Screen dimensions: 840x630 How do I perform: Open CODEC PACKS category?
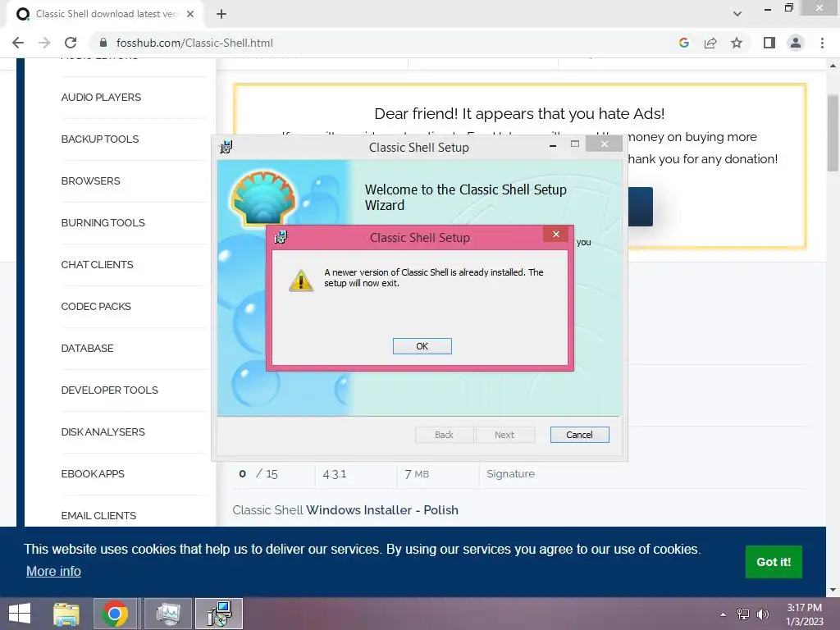point(96,307)
